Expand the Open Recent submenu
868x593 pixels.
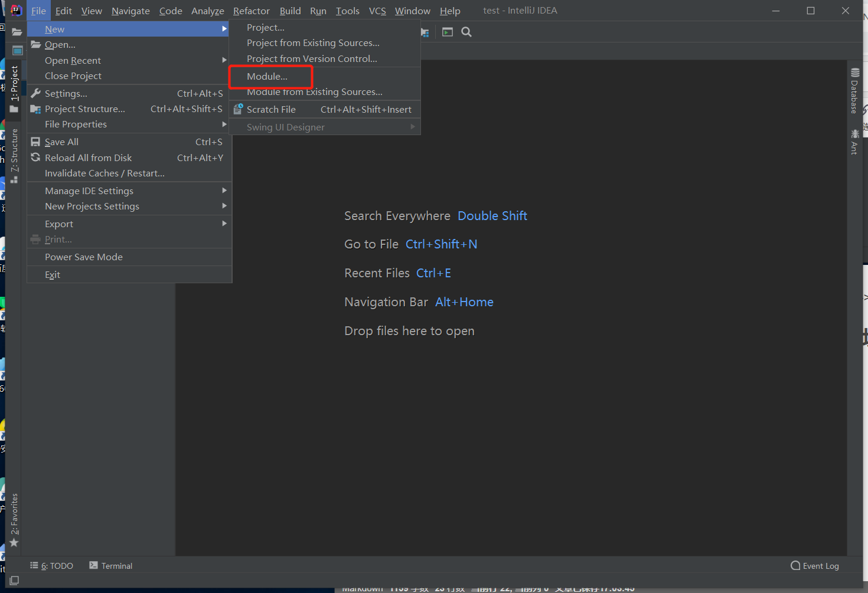tap(129, 60)
